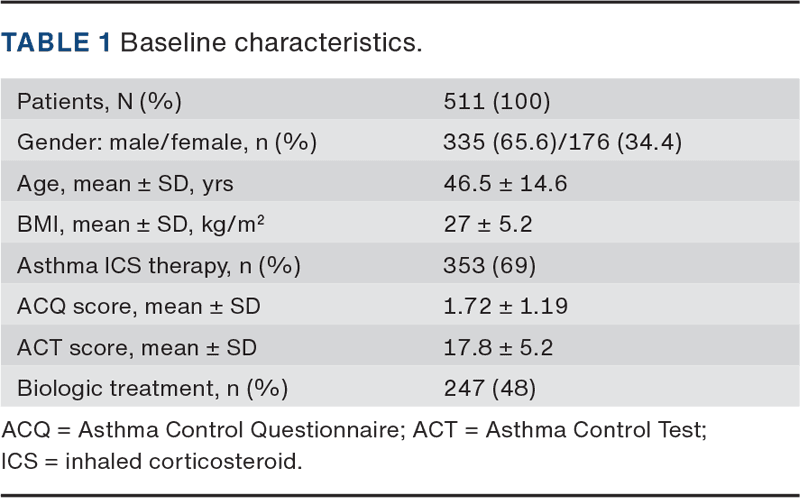
Task: Click the Age, mean ± SD, yrs label
Action: 125,183
